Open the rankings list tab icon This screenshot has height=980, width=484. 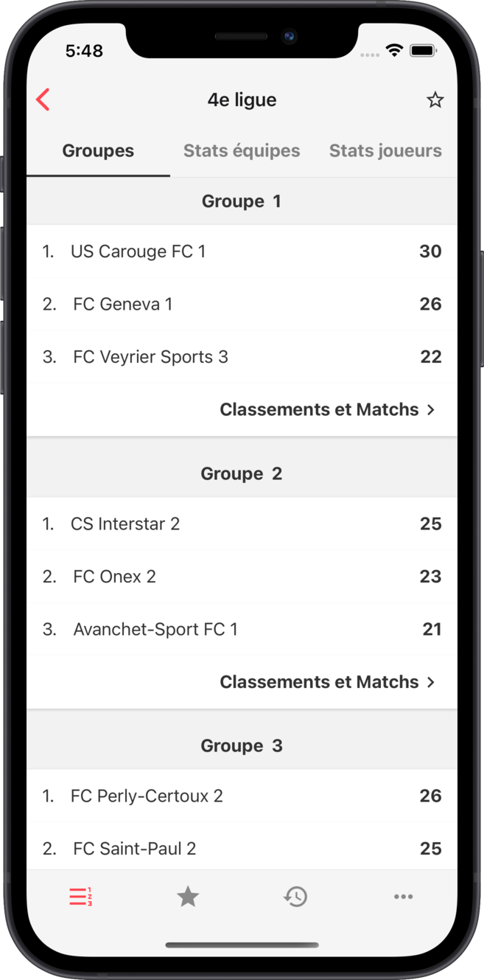click(80, 896)
